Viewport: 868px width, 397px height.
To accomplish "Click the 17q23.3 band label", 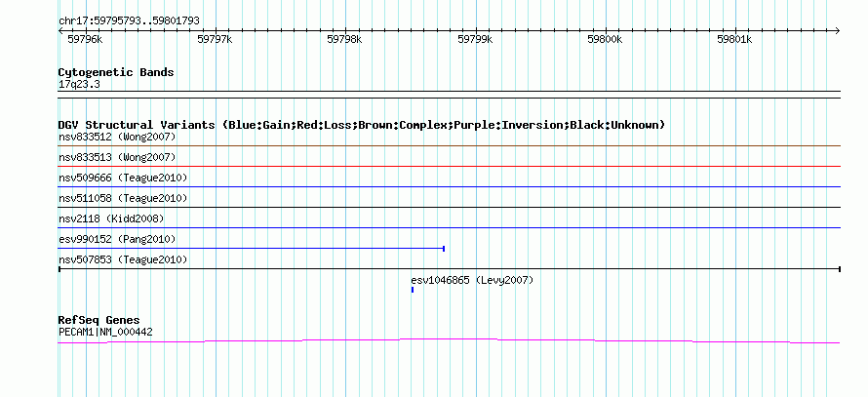I will click(x=79, y=85).
